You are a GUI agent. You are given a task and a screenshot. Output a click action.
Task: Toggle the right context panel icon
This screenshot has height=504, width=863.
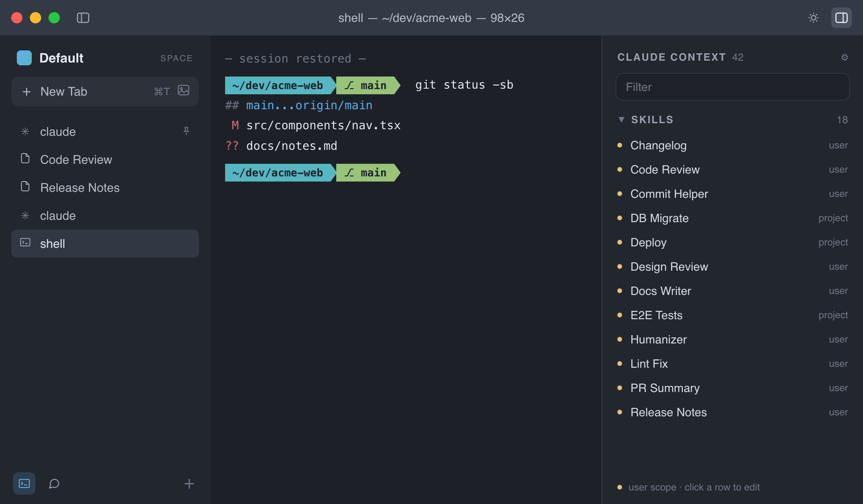pos(842,18)
